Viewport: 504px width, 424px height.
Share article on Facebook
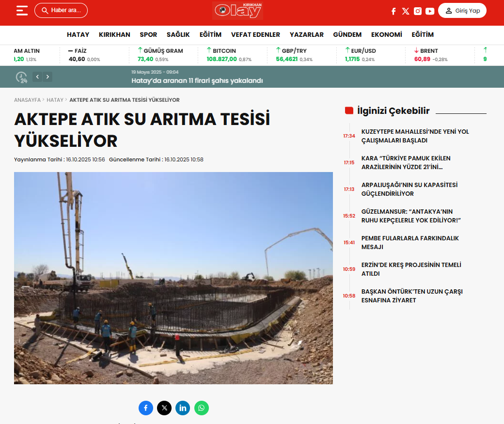[146, 408]
